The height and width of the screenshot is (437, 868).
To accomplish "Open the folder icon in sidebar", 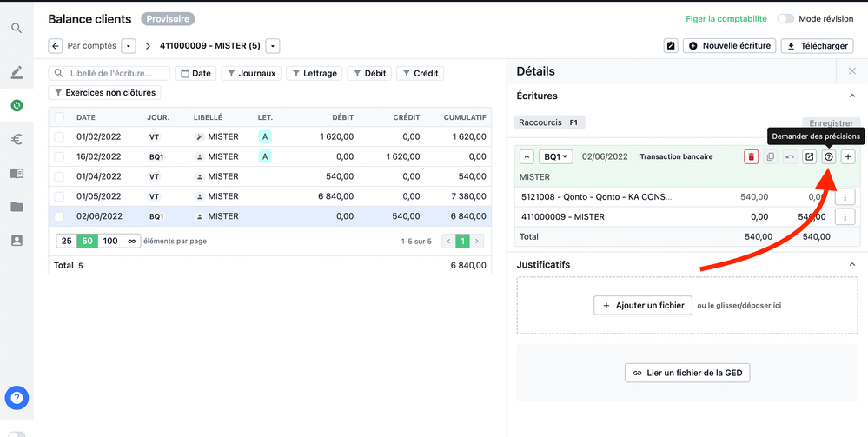I will click(x=17, y=207).
